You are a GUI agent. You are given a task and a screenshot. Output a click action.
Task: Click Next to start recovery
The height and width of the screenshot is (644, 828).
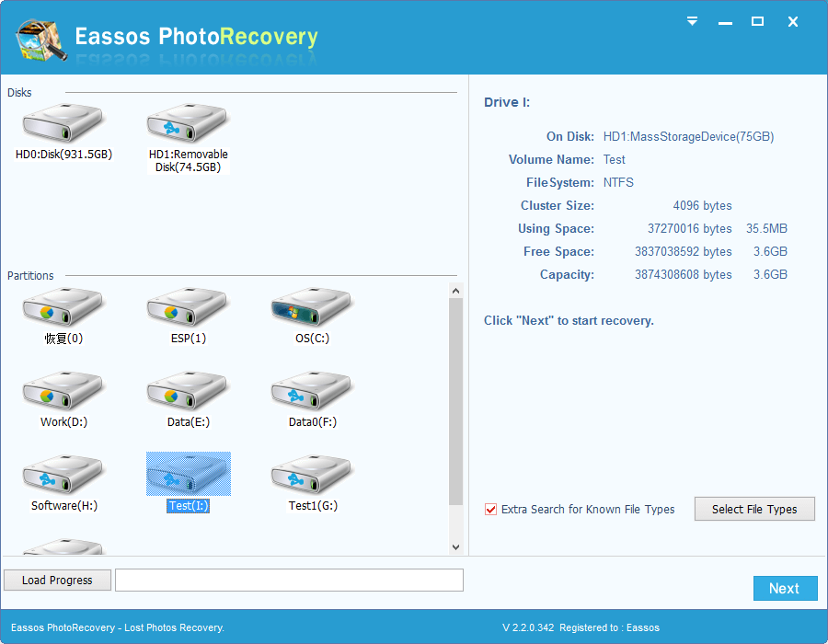point(786,588)
